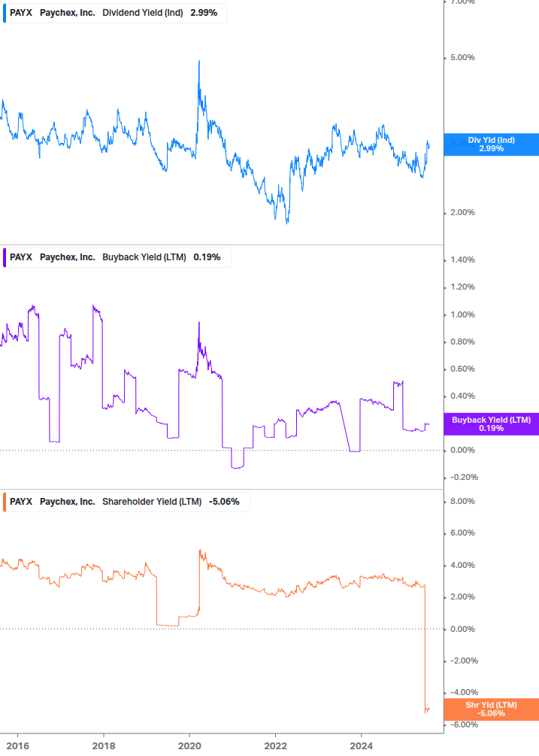
Task: Click the 1.40% tick on the buyback yield axis
Action: [462, 260]
